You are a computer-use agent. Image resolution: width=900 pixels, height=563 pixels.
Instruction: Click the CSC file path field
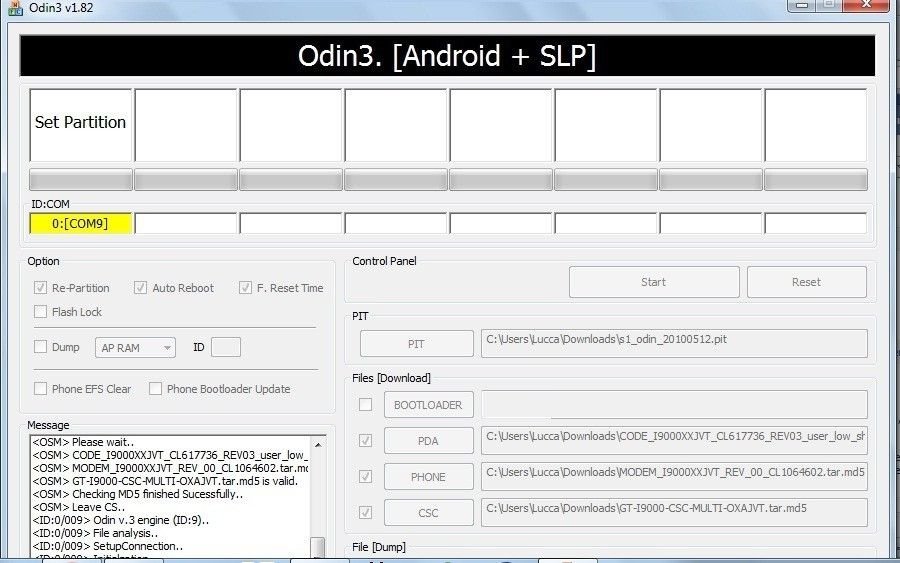coord(674,512)
